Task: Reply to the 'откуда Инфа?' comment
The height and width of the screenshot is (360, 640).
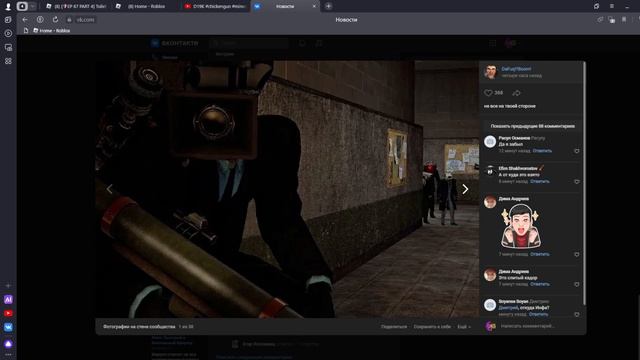Action: click(538, 314)
